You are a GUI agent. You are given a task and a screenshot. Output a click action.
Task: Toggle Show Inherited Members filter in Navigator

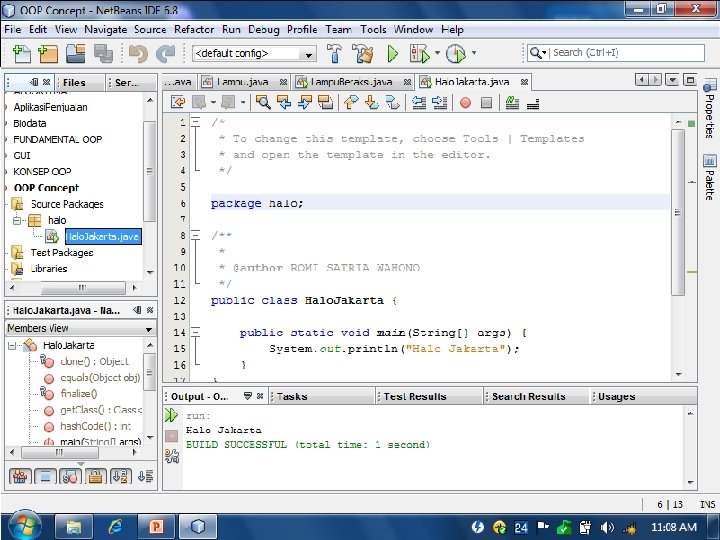coord(18,476)
